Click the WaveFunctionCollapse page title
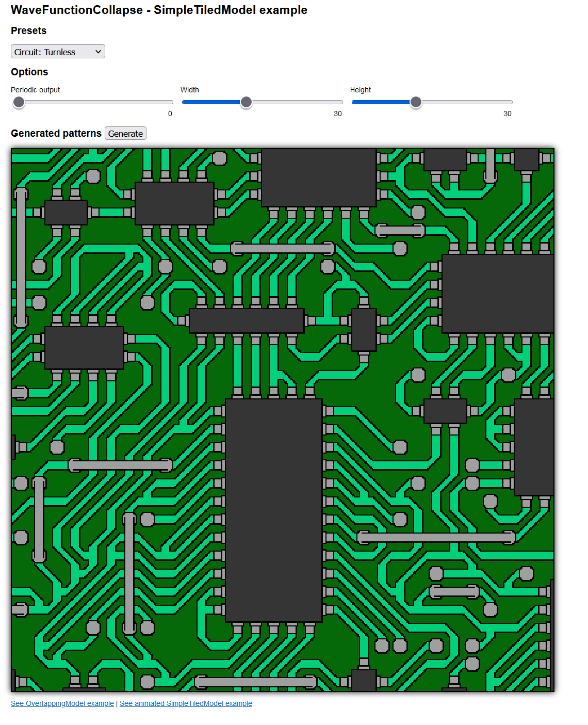588x725 pixels. [x=158, y=10]
